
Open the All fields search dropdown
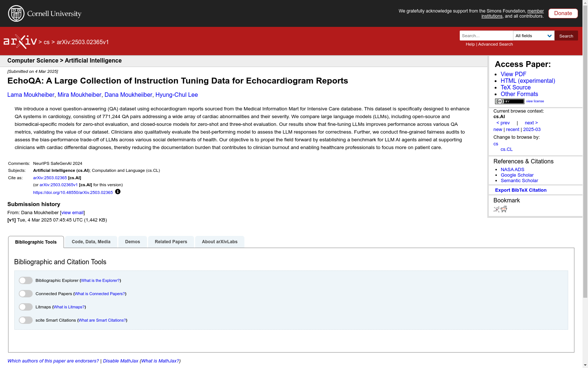point(534,36)
